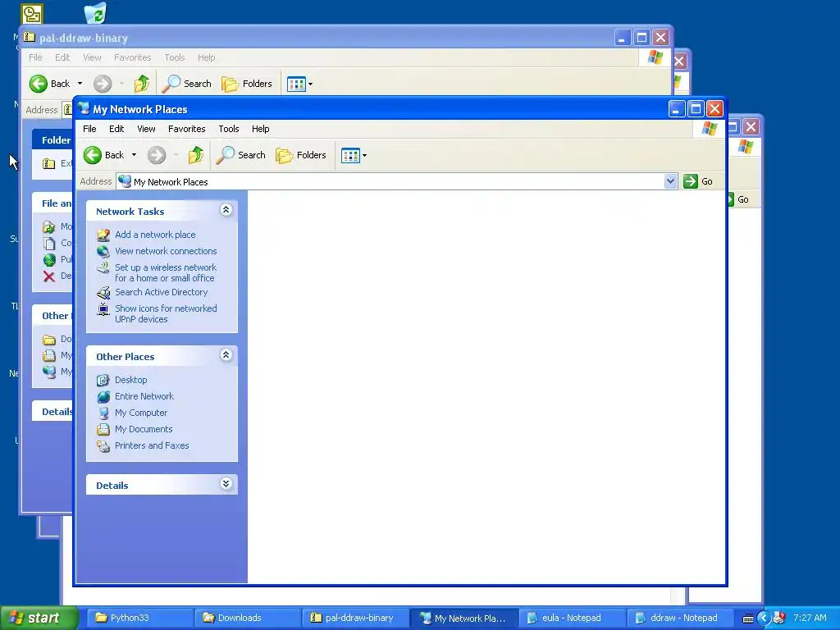
Task: Click the Go button in My Network Places
Action: tap(698, 181)
